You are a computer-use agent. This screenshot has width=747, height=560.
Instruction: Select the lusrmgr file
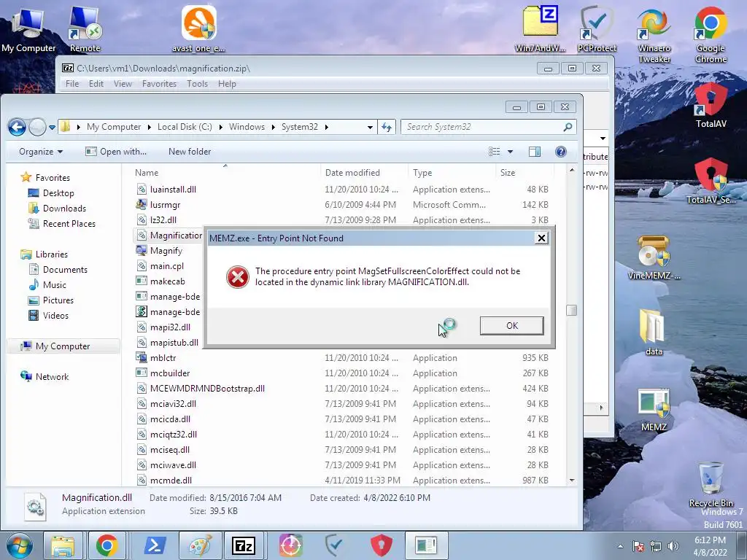click(341, 205)
